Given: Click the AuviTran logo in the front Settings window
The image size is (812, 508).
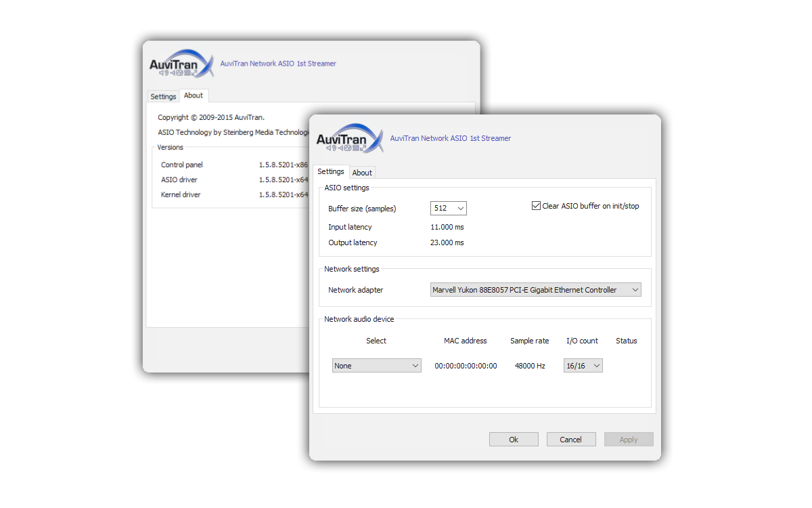Looking at the screenshot, I should point(350,138).
